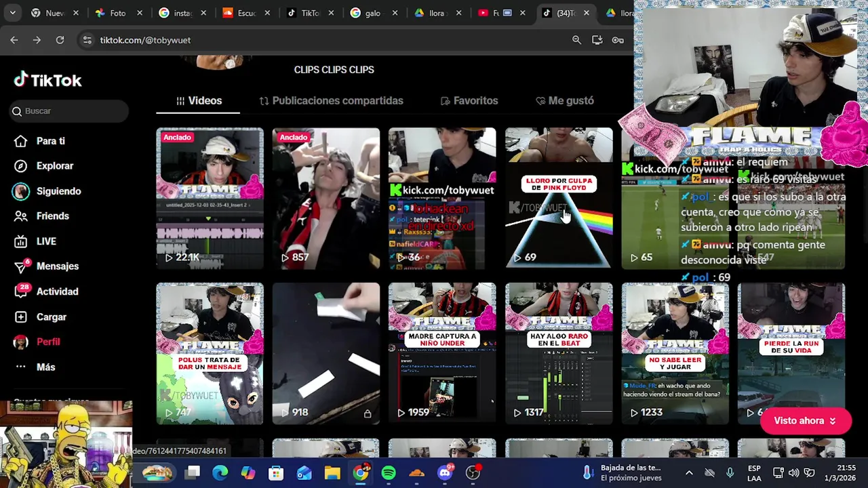Click the Cargar link
The width and height of the screenshot is (868, 488).
pos(52,317)
